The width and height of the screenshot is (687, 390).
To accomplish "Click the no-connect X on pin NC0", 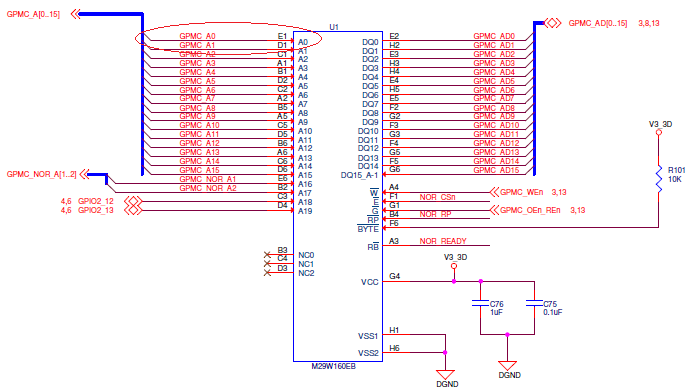I will (267, 255).
